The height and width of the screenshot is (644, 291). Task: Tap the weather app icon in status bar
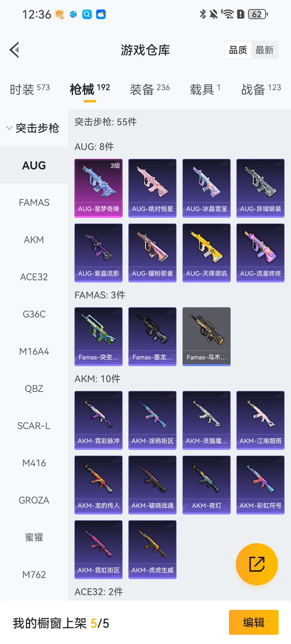point(101,14)
